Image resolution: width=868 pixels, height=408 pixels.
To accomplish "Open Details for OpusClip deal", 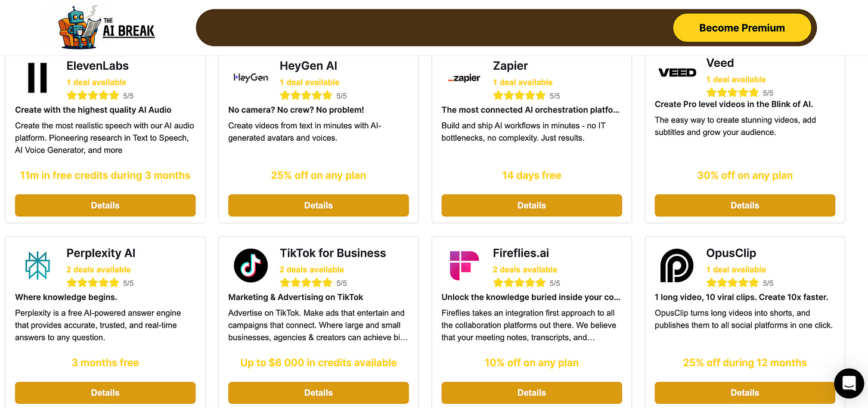I will point(745,392).
